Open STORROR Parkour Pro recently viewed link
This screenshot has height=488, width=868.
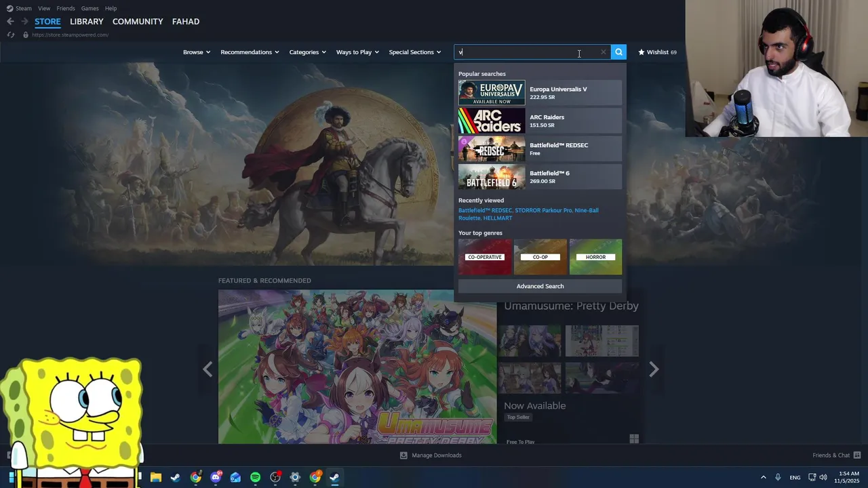point(543,211)
